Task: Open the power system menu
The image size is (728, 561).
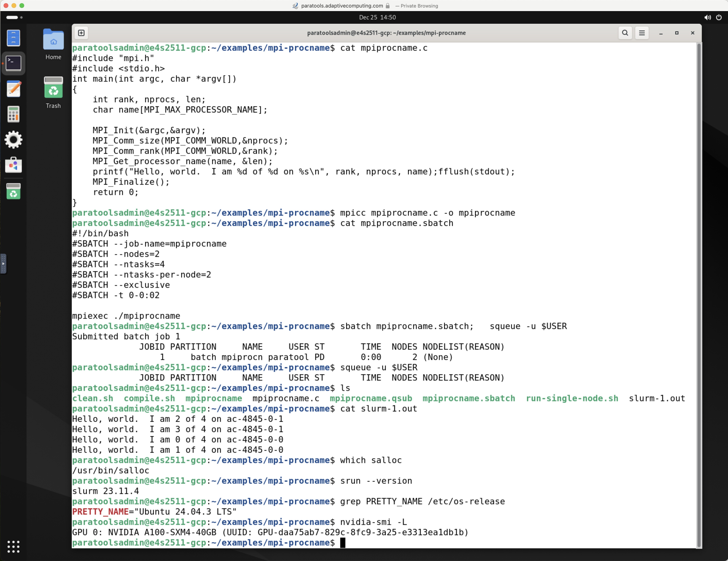Action: pyautogui.click(x=719, y=17)
